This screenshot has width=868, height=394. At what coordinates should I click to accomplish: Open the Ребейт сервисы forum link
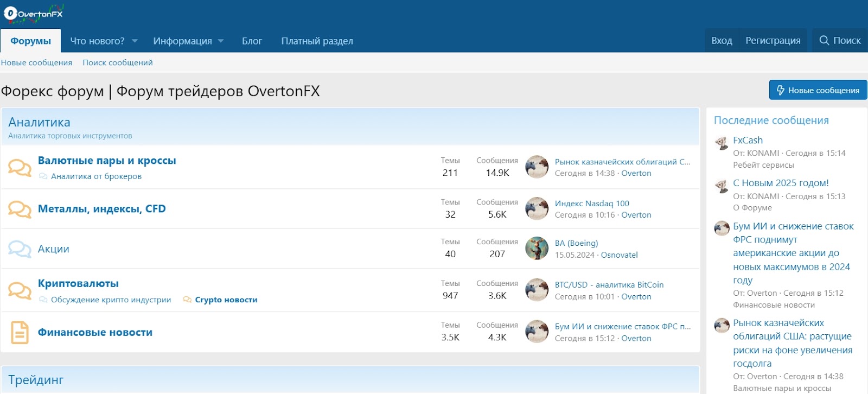tap(763, 165)
